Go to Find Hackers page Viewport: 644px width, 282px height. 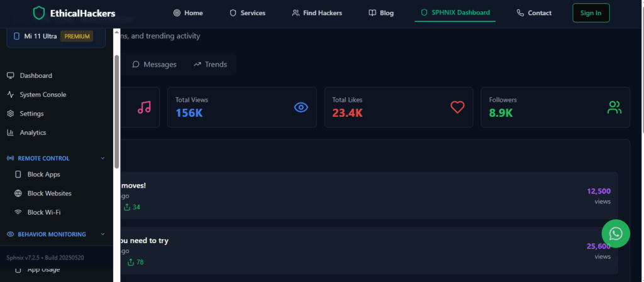[x=317, y=13]
